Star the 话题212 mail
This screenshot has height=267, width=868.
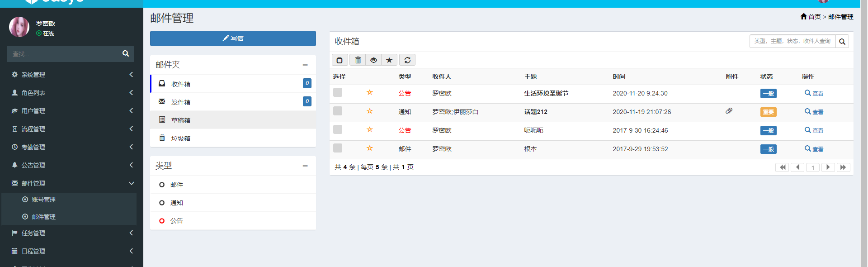369,111
